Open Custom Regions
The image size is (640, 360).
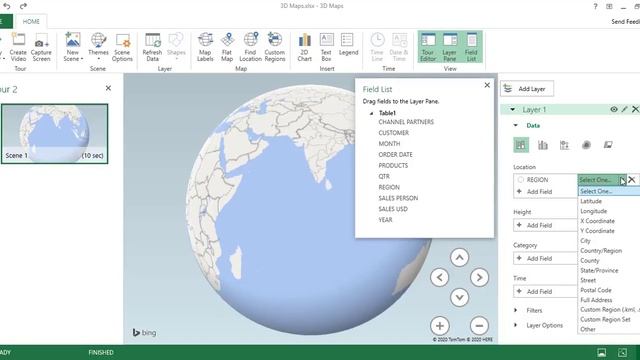(275, 47)
